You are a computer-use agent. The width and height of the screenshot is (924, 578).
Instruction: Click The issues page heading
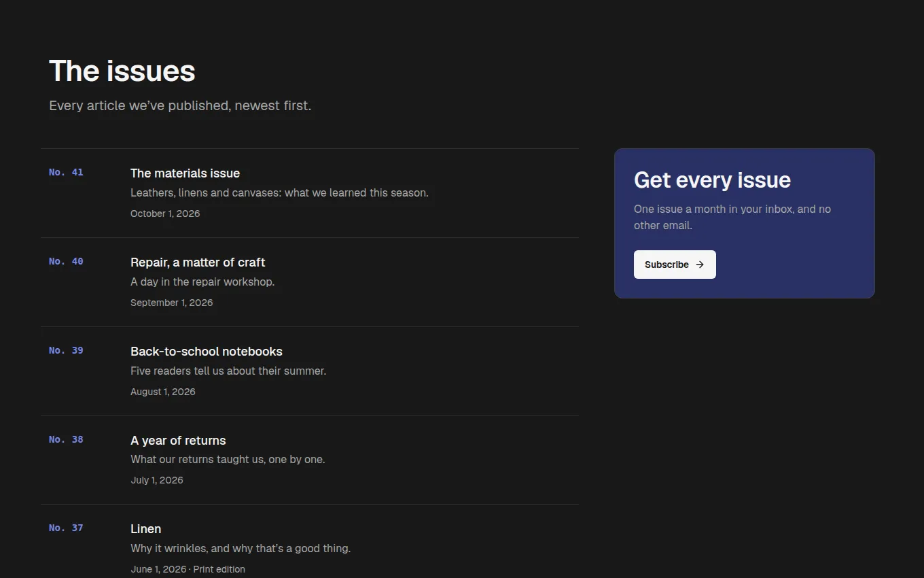pos(122,71)
